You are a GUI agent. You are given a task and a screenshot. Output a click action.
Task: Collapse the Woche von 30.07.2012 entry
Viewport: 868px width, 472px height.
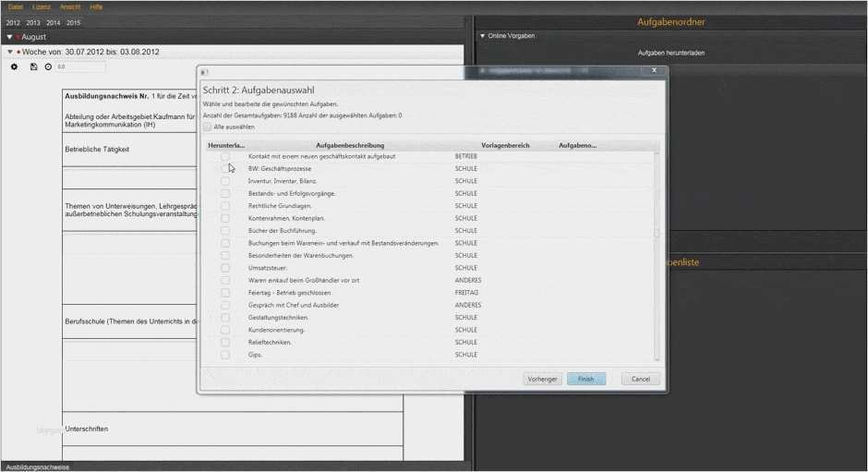(x=10, y=52)
